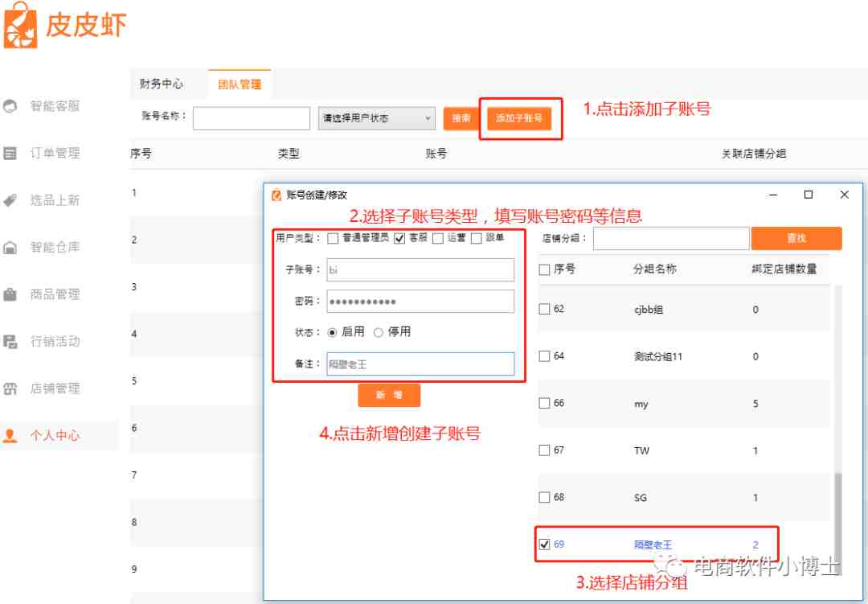Click group name 隔壁老王 in list
This screenshot has height=604, width=868.
pos(653,544)
